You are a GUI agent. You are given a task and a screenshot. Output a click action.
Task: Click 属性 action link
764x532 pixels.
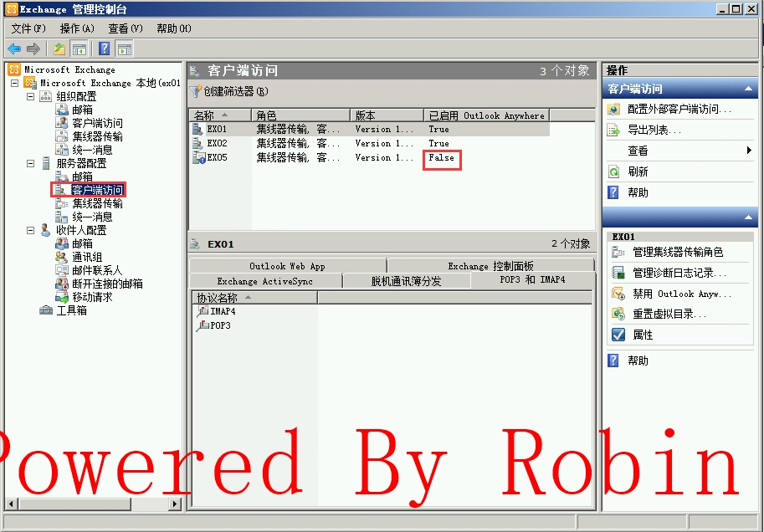tap(643, 335)
